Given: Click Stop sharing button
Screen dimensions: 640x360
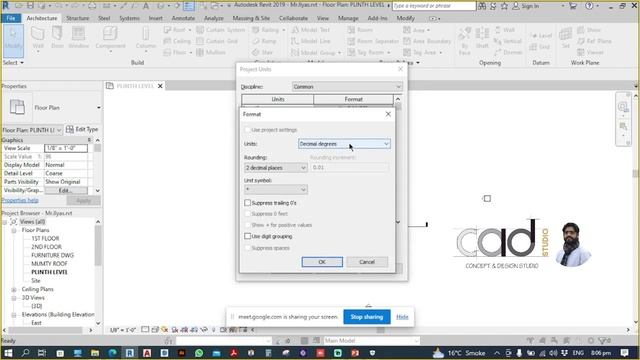Looking at the screenshot, I should point(367,317).
